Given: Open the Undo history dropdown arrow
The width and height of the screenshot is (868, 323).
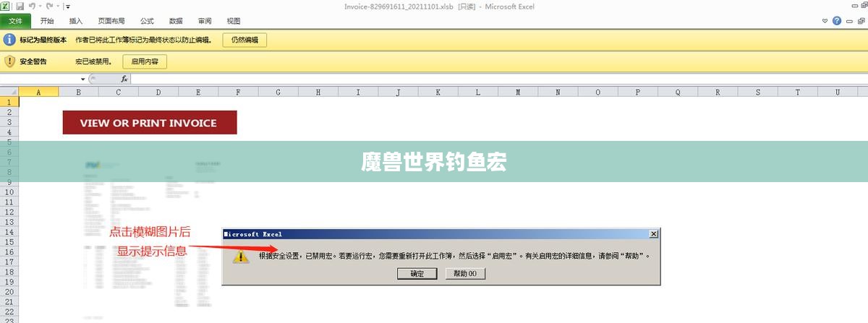Looking at the screenshot, I should click(40, 6).
